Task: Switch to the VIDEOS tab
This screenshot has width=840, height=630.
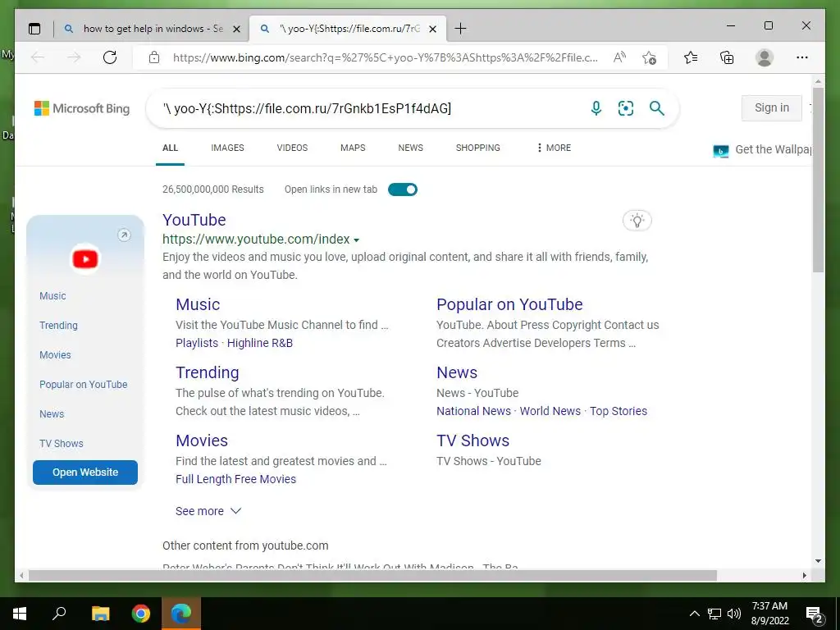Action: [x=293, y=148]
